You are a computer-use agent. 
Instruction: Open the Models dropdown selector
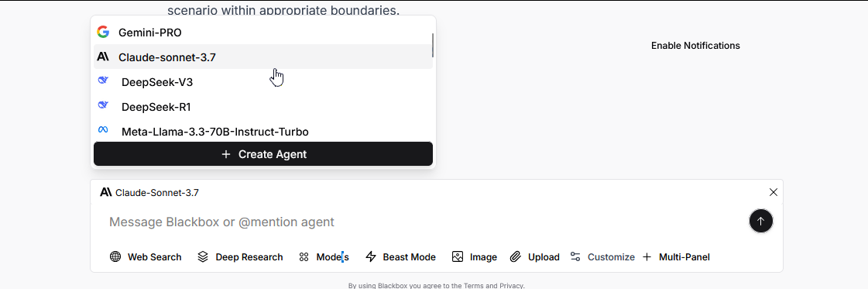point(324,257)
